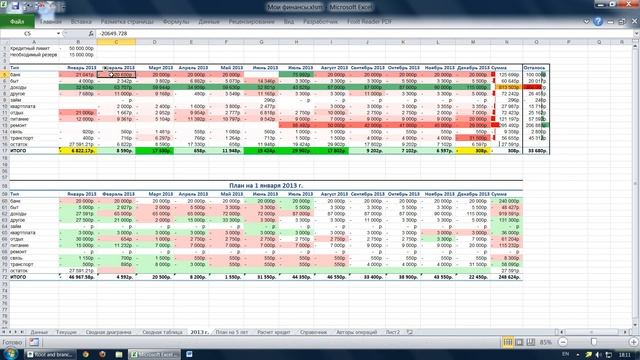Viewport: 640px width, 360px height.
Task: Open Microsoft Excel taskbar button
Action: point(154,354)
